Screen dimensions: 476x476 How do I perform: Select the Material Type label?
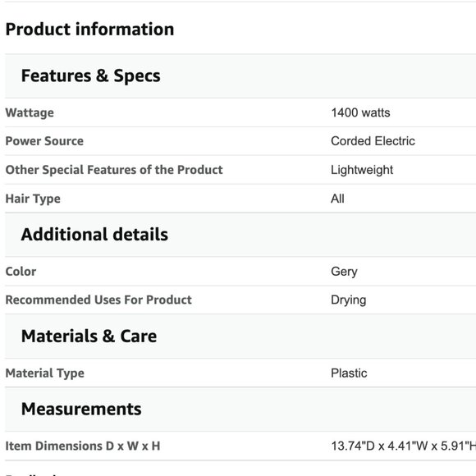(x=45, y=373)
